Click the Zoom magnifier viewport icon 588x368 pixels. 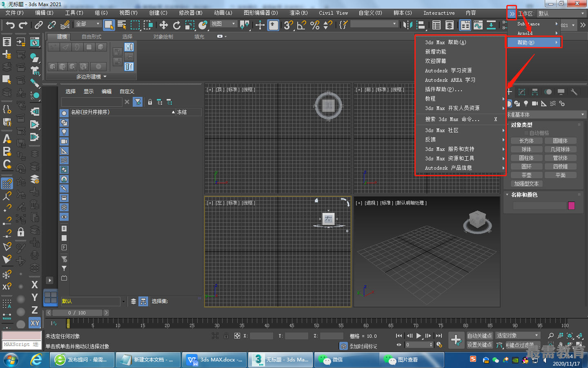click(551, 336)
